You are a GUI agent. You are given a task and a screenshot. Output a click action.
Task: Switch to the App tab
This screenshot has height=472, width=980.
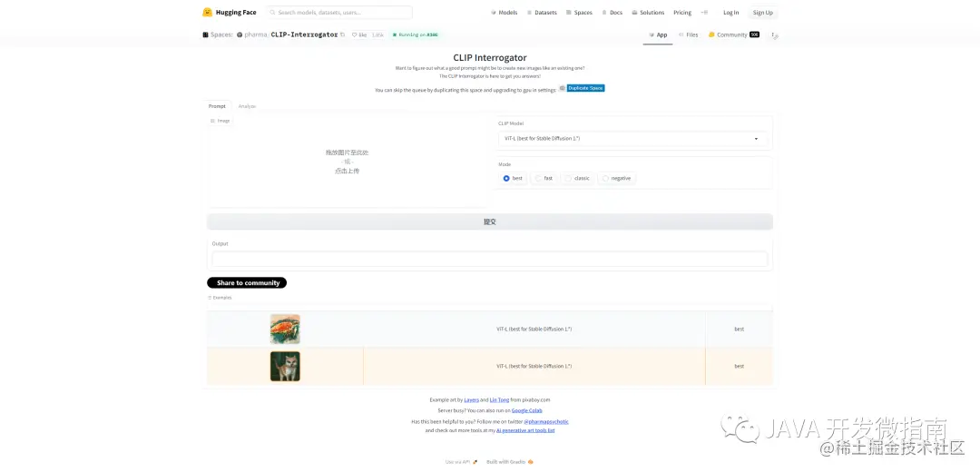click(x=658, y=35)
